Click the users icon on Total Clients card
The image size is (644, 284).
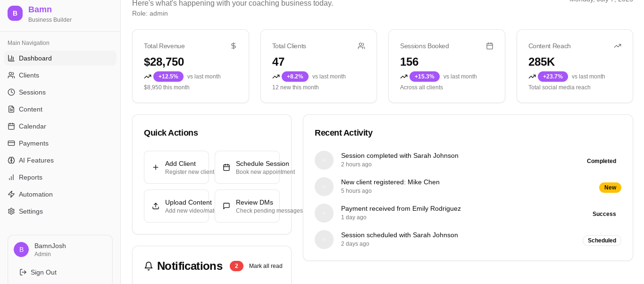361,46
